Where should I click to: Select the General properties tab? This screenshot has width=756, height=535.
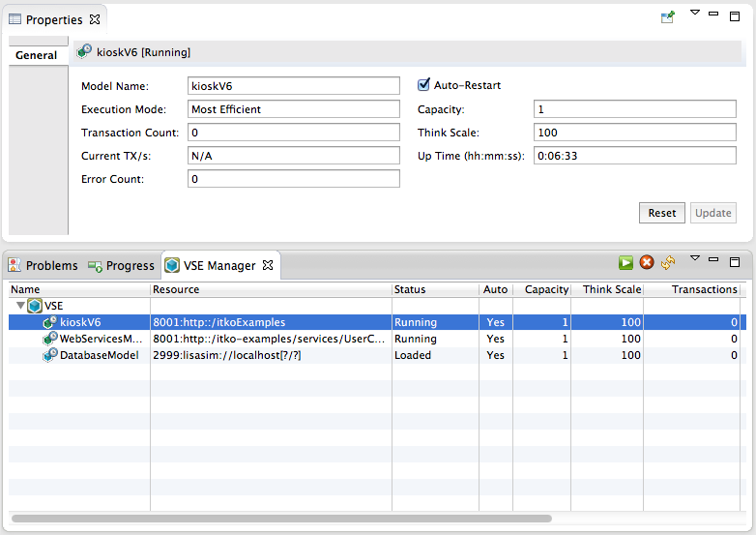point(37,55)
